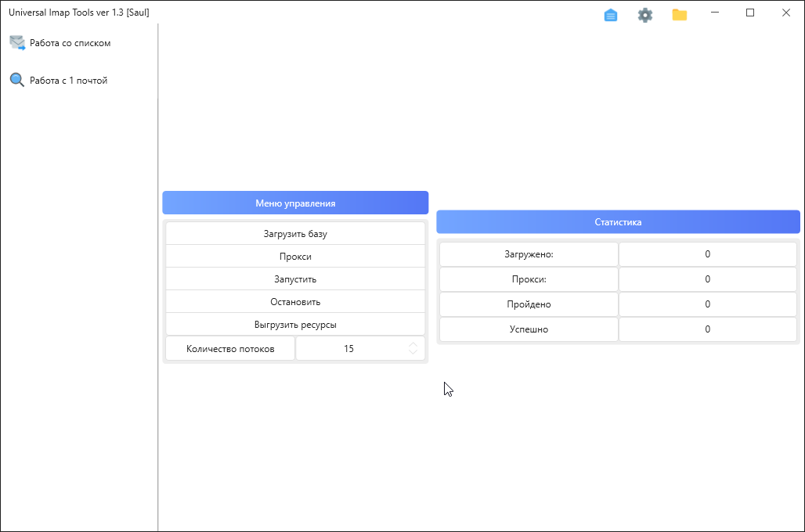This screenshot has width=805, height=532.
Task: Click envelope icon beside Работа со списком
Action: tap(17, 43)
